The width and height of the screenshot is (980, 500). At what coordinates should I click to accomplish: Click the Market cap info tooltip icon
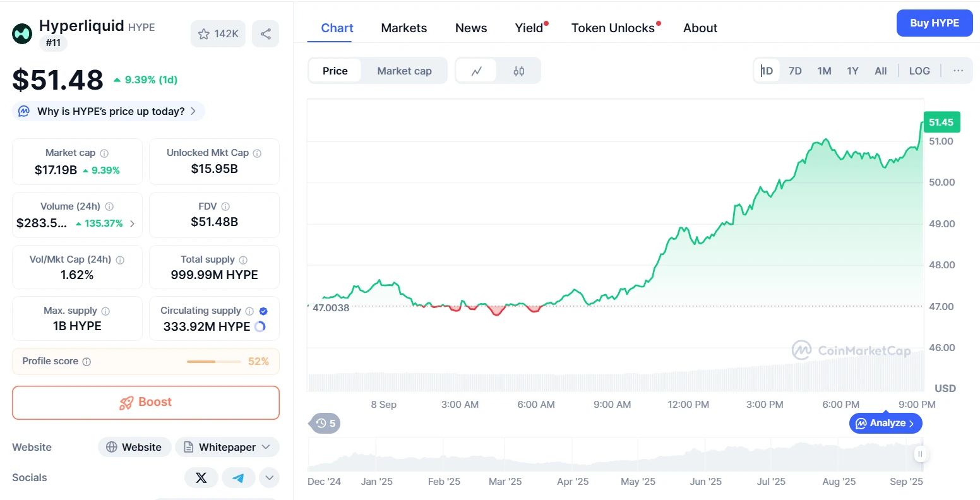[x=106, y=152]
